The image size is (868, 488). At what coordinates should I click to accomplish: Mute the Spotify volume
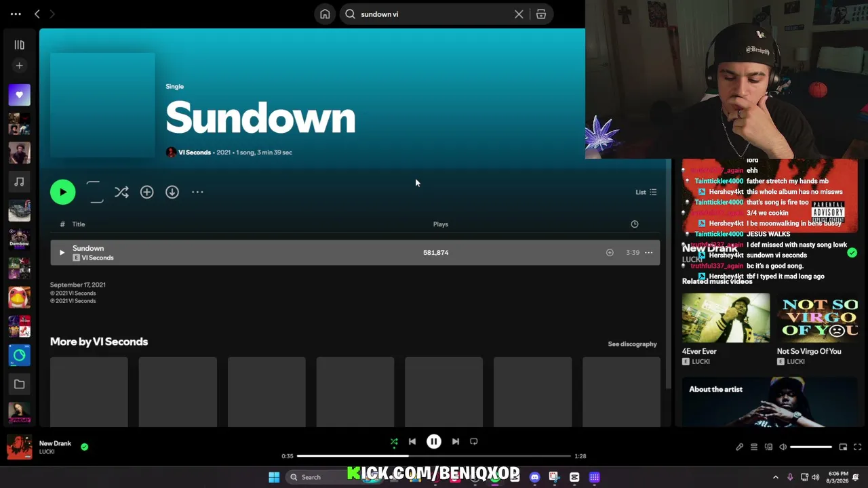tap(783, 447)
